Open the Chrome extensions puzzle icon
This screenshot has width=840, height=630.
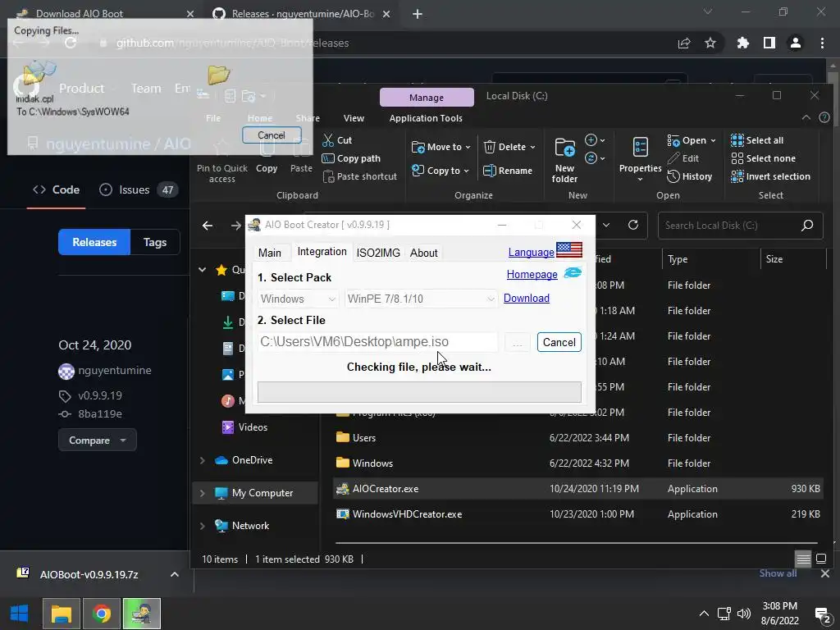743,43
